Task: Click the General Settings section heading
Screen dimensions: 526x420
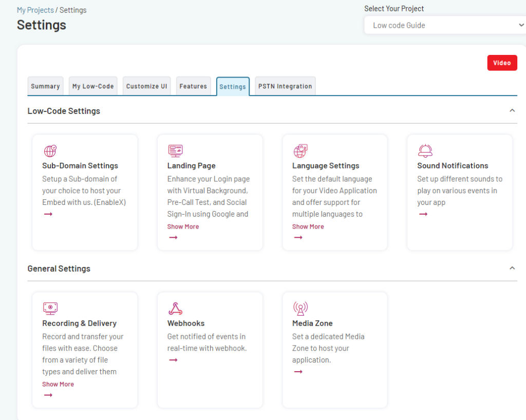Action: click(59, 269)
